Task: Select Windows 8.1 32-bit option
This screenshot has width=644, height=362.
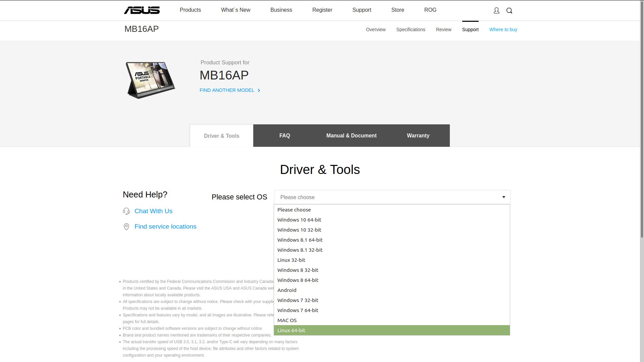Action: 392,250
